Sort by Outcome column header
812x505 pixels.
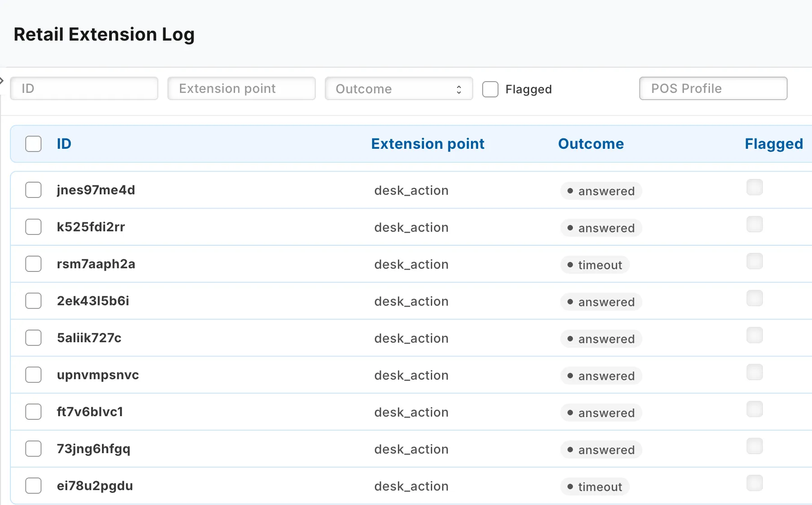click(x=591, y=144)
